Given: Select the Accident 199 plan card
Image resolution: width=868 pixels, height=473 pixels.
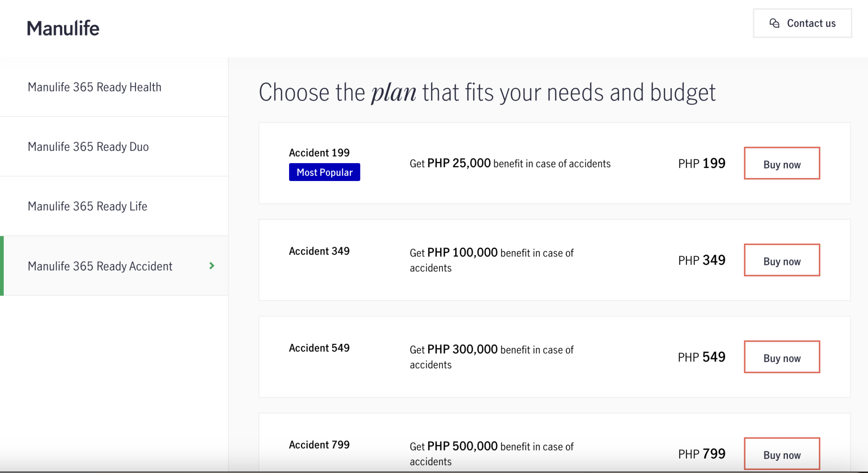Looking at the screenshot, I should (x=551, y=163).
